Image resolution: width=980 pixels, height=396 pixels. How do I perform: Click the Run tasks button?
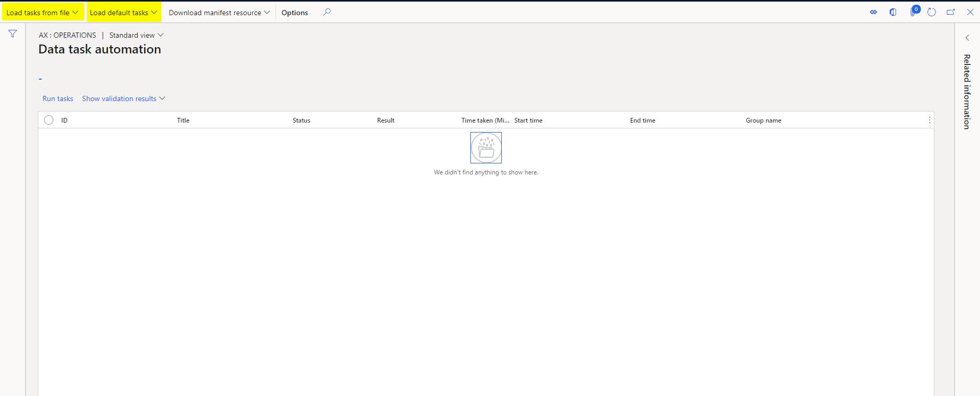pyautogui.click(x=58, y=98)
